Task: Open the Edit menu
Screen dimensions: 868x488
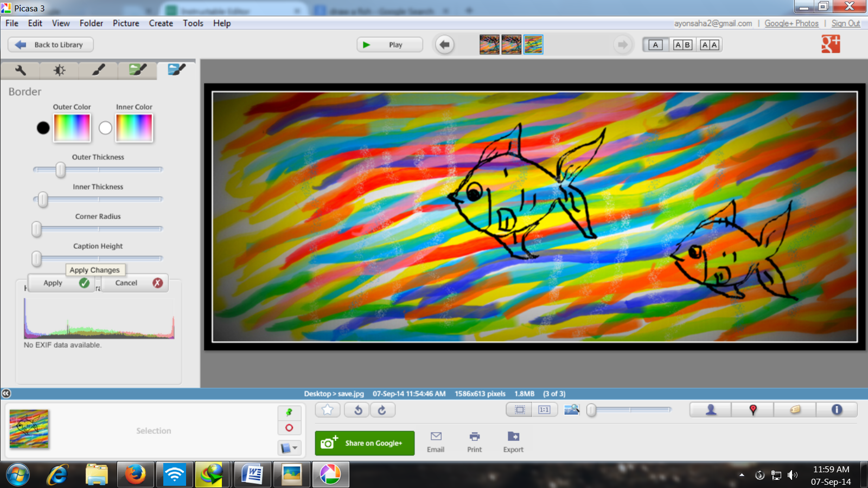Action: 35,23
